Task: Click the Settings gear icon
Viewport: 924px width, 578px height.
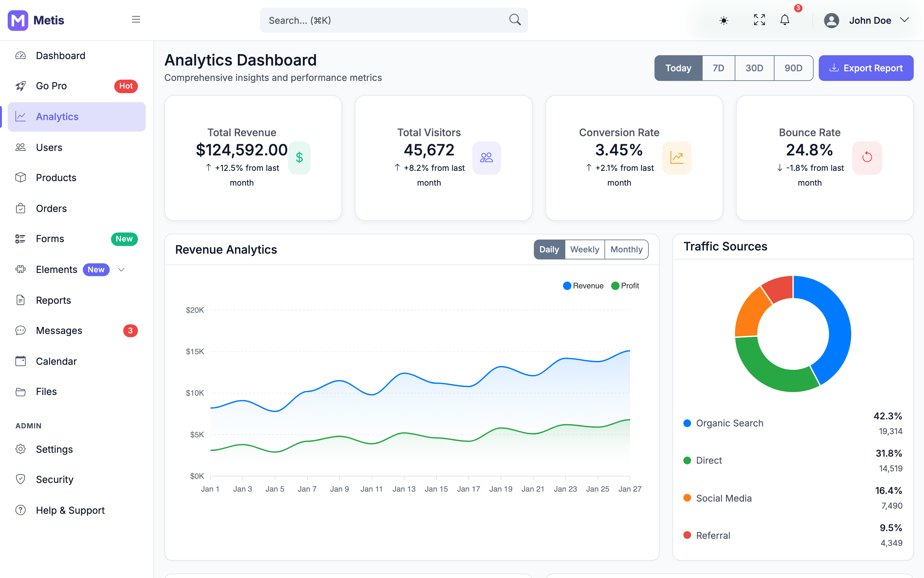Action: pyautogui.click(x=21, y=449)
